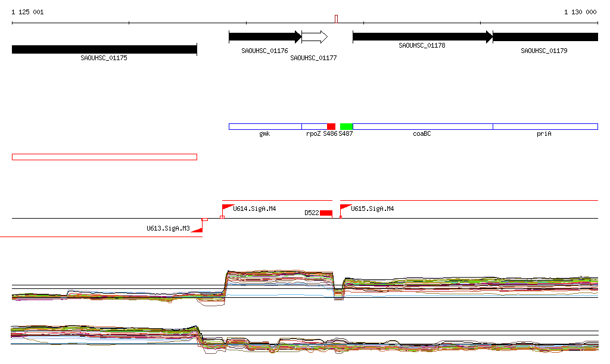Click the SAOUHSC_01178 gene arrow
This screenshot has height=364, width=610.
click(x=422, y=37)
